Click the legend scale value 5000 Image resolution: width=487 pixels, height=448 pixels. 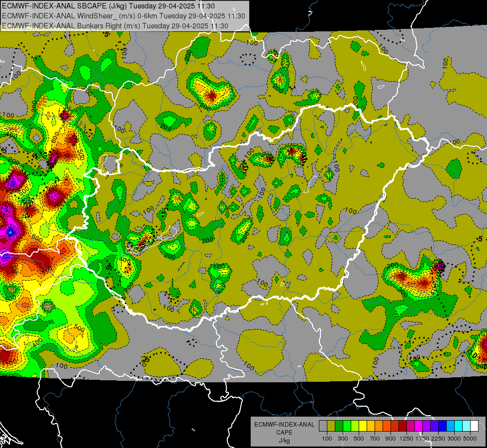470,439
